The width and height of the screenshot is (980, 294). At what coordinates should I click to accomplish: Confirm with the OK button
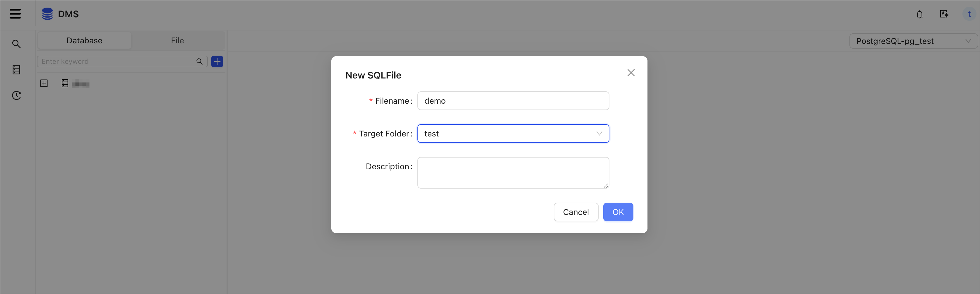[x=618, y=212]
